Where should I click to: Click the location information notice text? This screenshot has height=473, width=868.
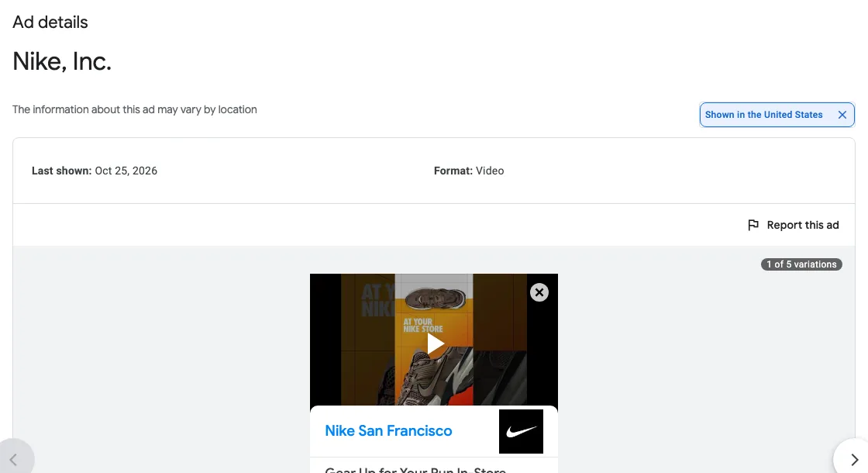(x=135, y=109)
